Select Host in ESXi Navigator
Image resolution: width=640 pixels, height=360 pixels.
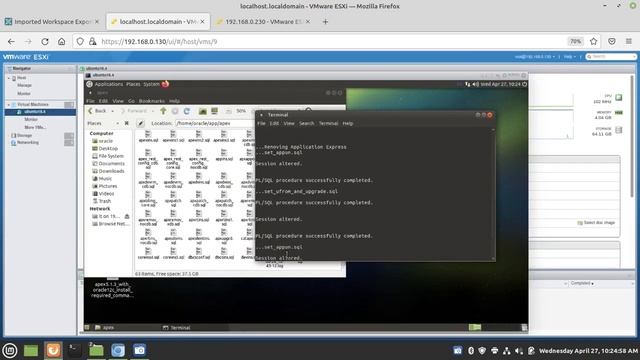(x=21, y=78)
